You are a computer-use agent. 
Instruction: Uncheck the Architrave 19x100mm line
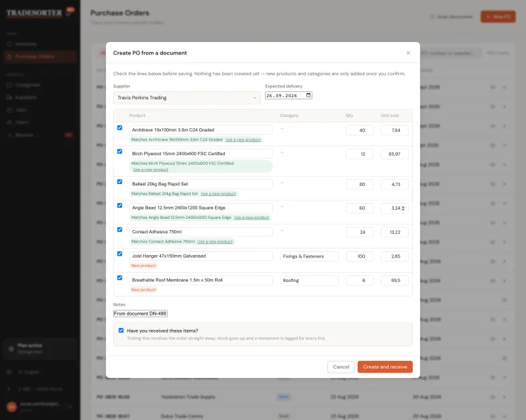(x=120, y=128)
